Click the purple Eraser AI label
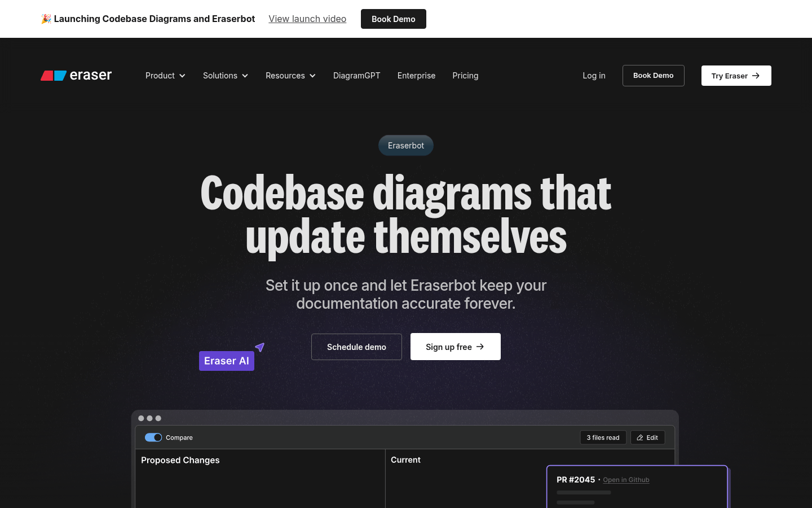812x508 pixels. pyautogui.click(x=227, y=361)
